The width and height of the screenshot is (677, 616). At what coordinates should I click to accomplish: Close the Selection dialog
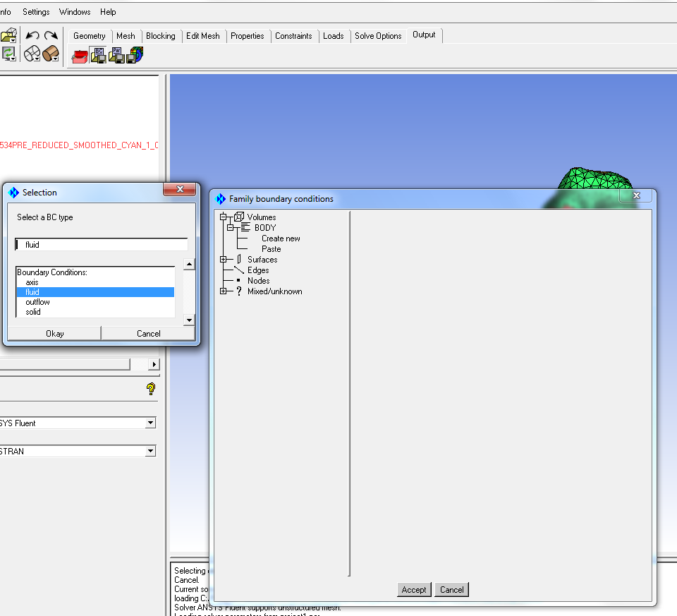[180, 189]
